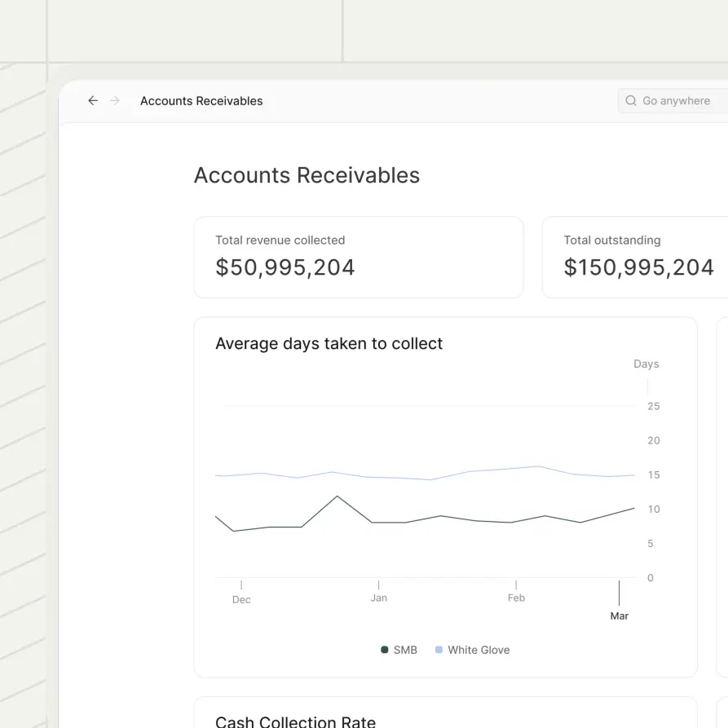
Task: Click the Accounts Receivables page heading
Action: (307, 174)
